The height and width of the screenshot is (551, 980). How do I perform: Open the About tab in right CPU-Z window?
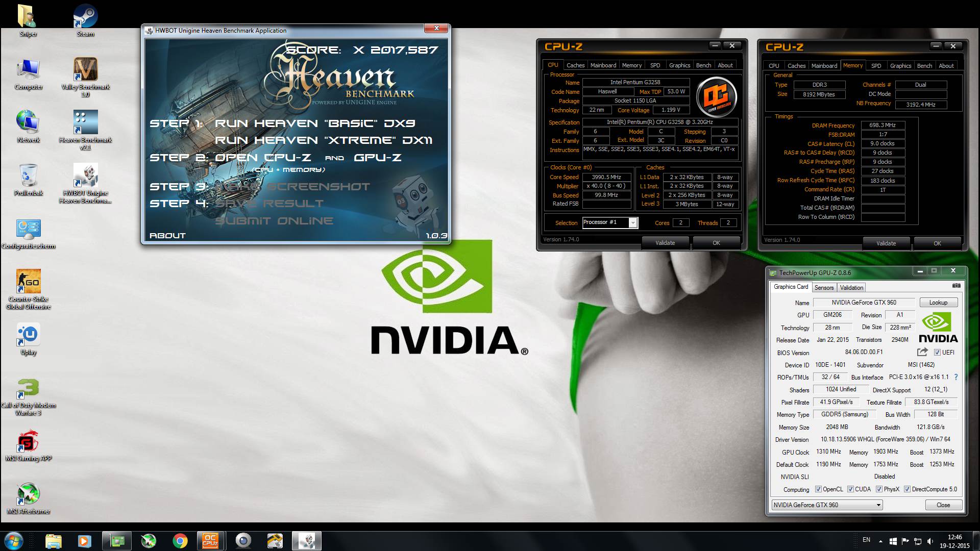(946, 66)
